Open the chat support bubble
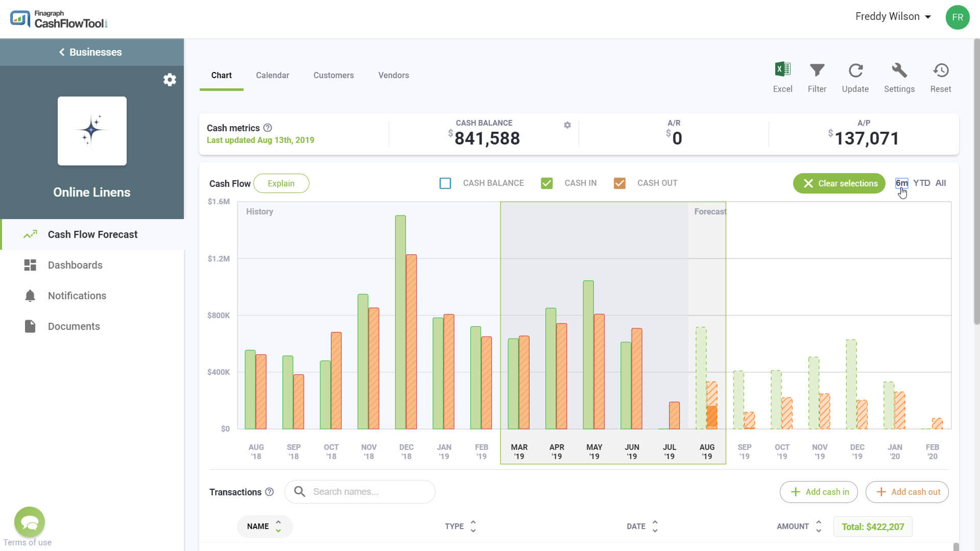980x551 pixels. [x=30, y=522]
